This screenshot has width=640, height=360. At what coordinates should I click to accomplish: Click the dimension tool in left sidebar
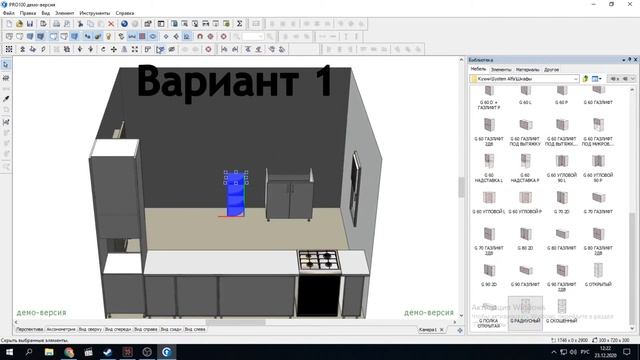(6, 122)
